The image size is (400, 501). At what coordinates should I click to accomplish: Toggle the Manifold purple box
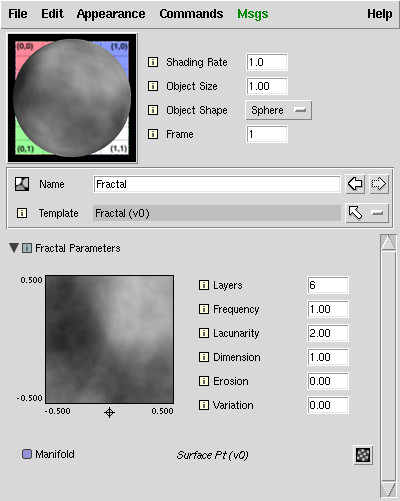point(27,454)
